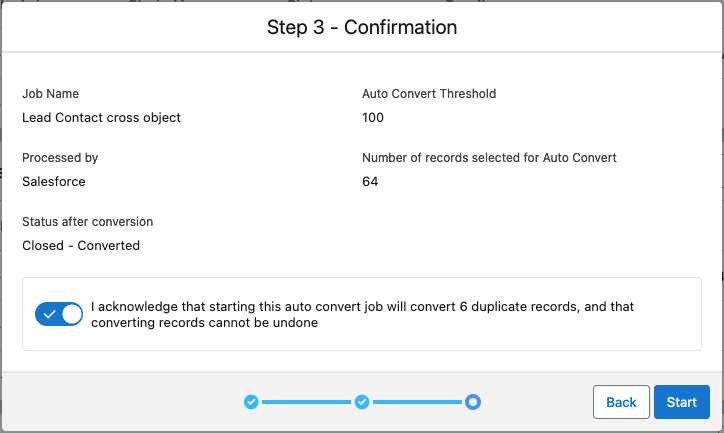The image size is (724, 433).
Task: Click the Closed - Converted status value
Action: tap(81, 246)
